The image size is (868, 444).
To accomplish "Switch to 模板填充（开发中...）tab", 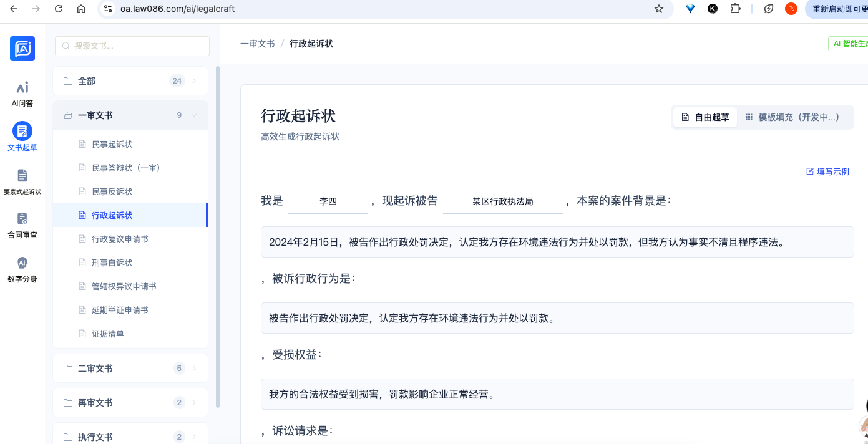I will [792, 117].
